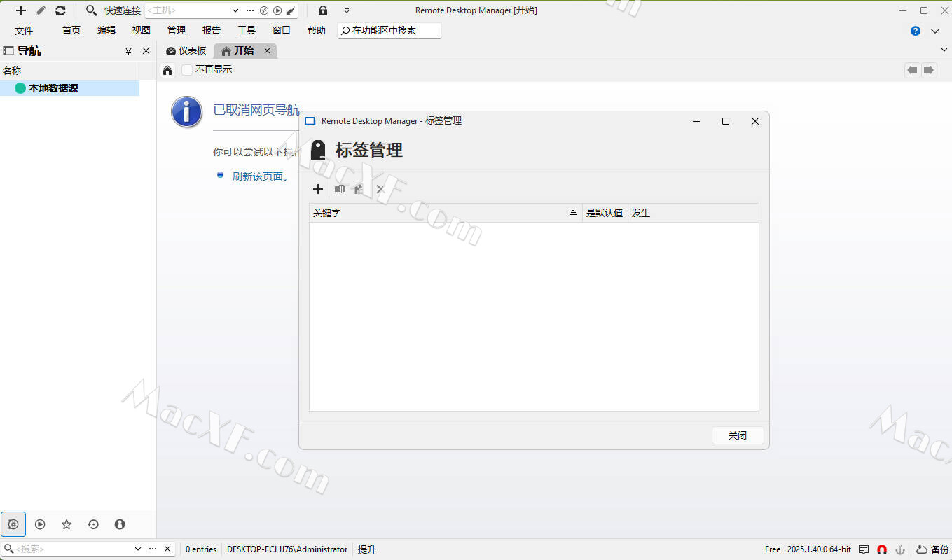Viewport: 952px width, 560px height.
Task: Open the 窗口 ribbon tab
Action: [x=282, y=30]
